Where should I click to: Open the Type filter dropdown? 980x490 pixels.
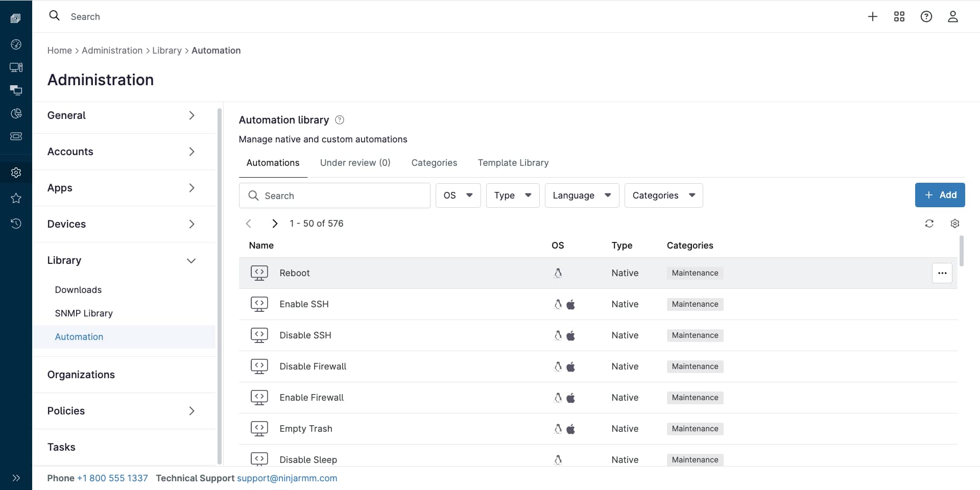click(513, 195)
